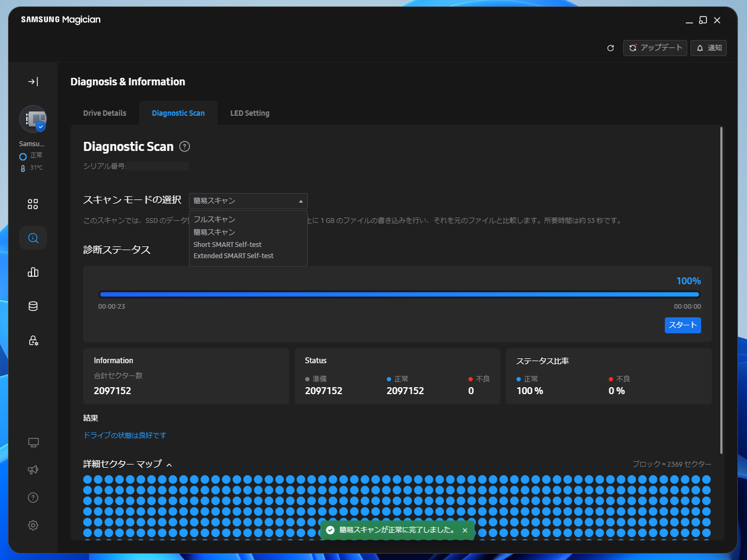The image size is (747, 560).
Task: Click the 100% progress value
Action: pyautogui.click(x=689, y=281)
